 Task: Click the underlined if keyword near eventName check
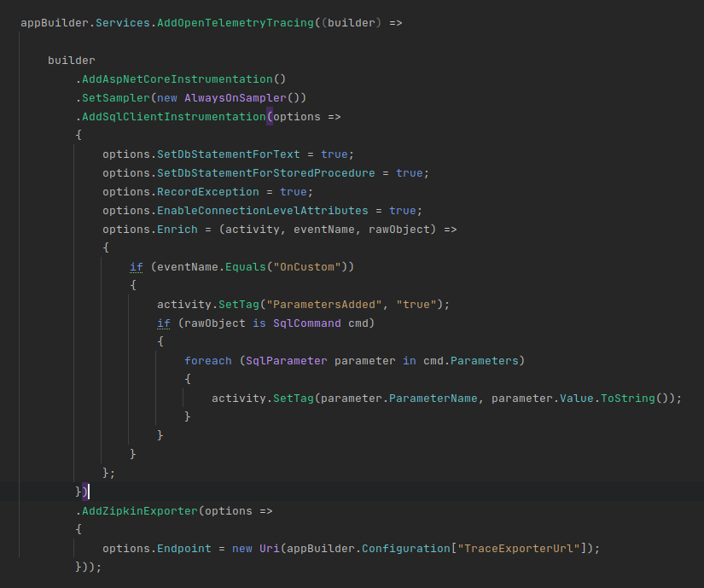(x=137, y=266)
